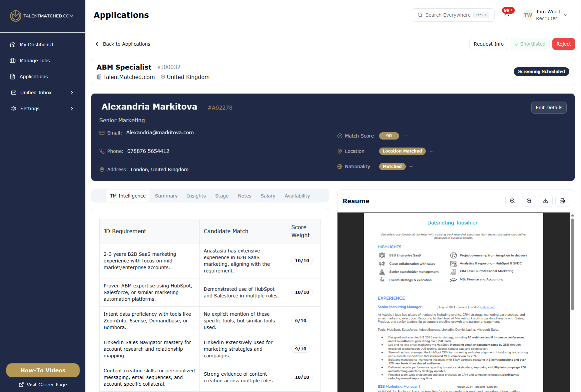581x392 pixels.
Task: Open the Notes tab
Action: tap(245, 196)
